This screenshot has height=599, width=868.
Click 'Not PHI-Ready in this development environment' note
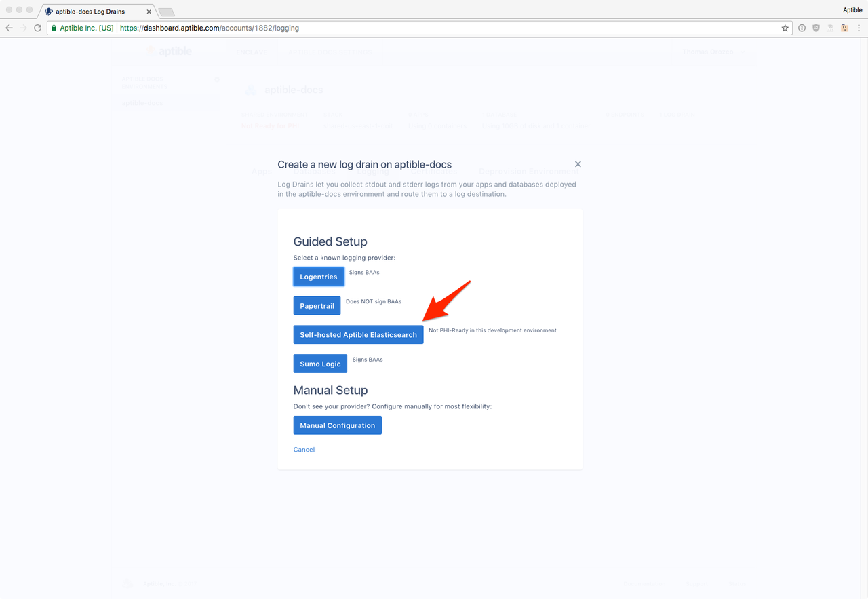tap(492, 330)
